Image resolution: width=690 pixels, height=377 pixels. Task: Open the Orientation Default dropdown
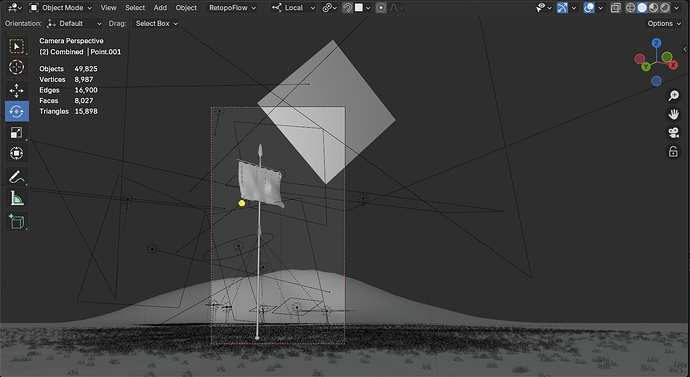click(x=74, y=23)
